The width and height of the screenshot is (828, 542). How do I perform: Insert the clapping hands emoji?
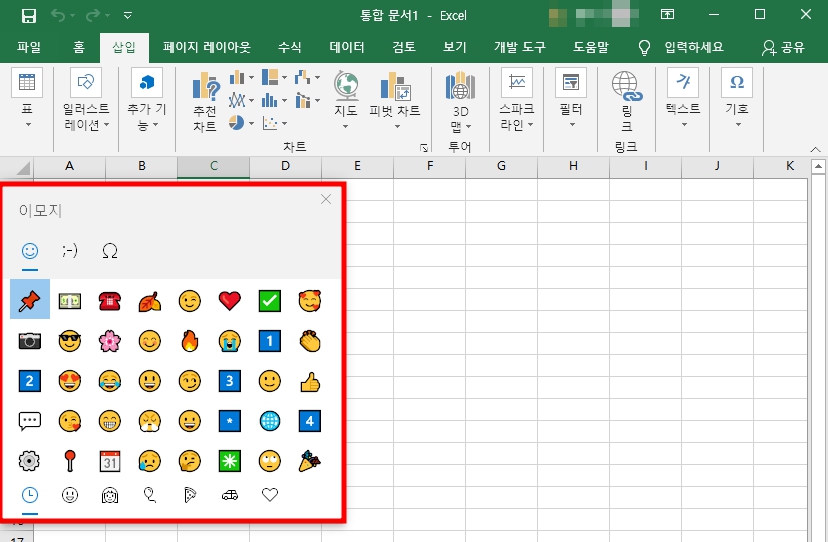click(310, 341)
